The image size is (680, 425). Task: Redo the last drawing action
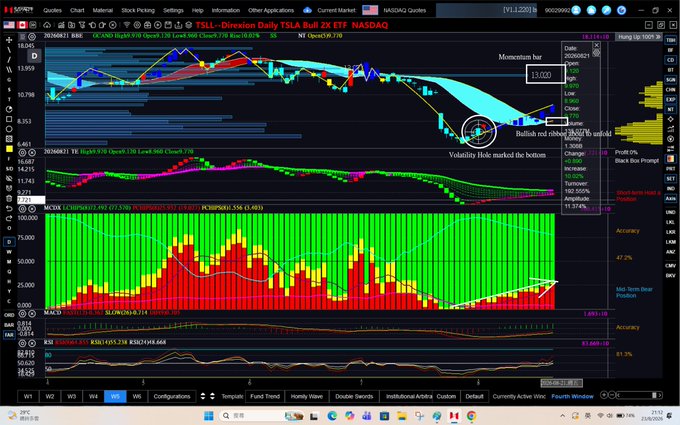[x=9, y=218]
